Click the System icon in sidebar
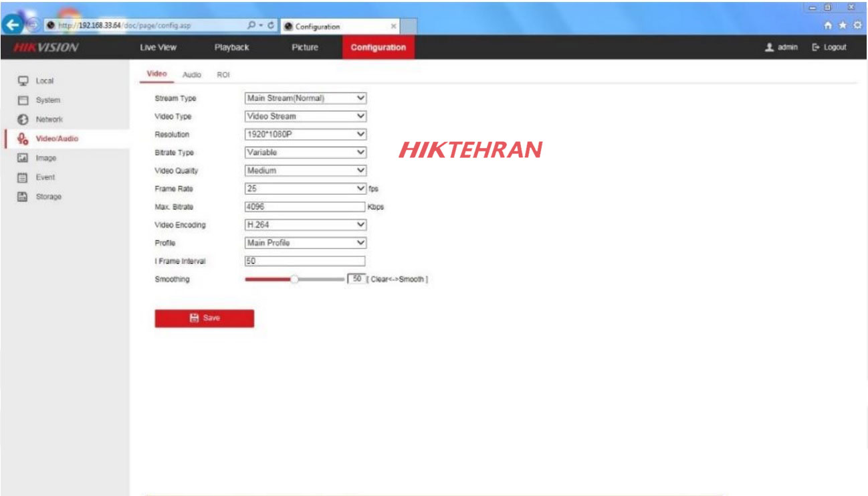This screenshot has width=868, height=496. [23, 100]
